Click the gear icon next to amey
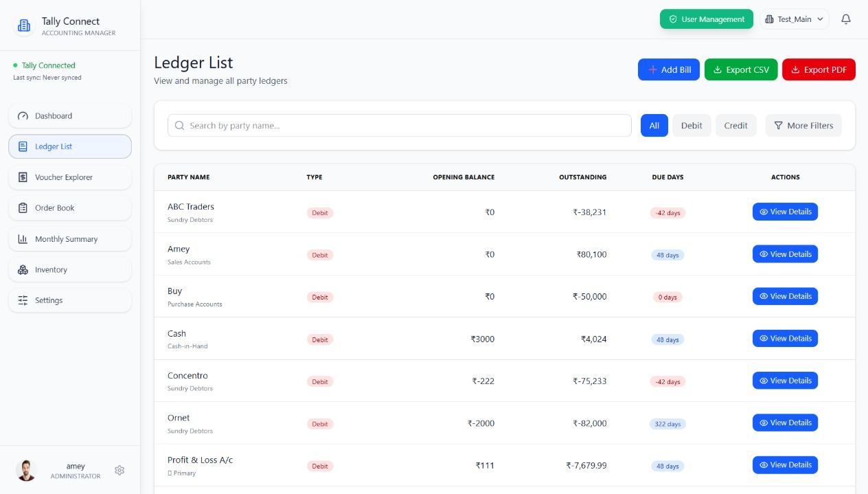 coord(119,471)
